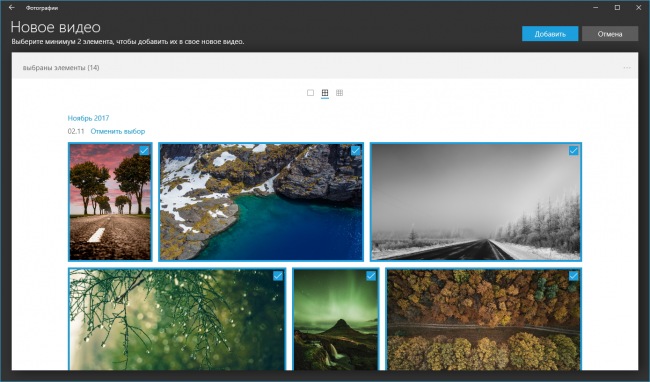Choose the small grid view icon

pyautogui.click(x=340, y=93)
